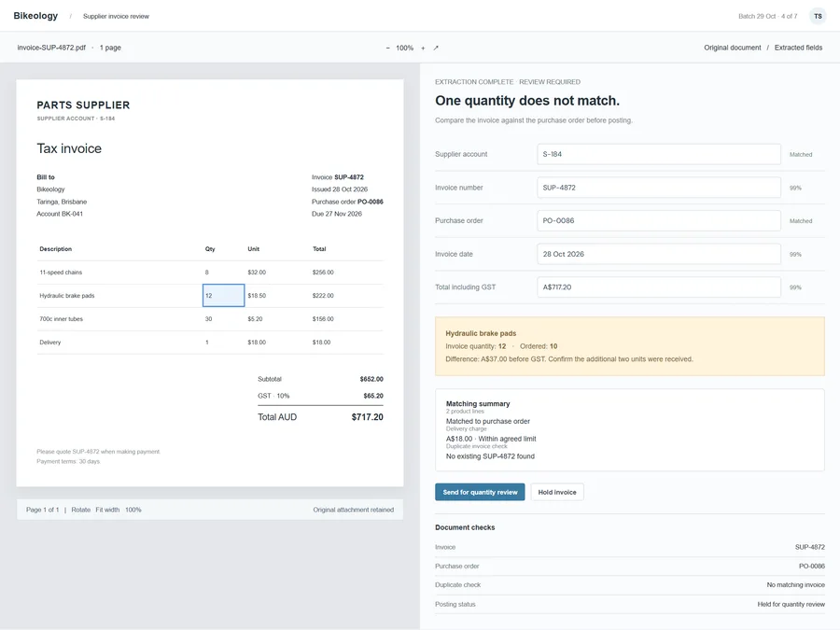The image size is (840, 630).
Task: Click the Account BK-041 line
Action: coord(60,214)
